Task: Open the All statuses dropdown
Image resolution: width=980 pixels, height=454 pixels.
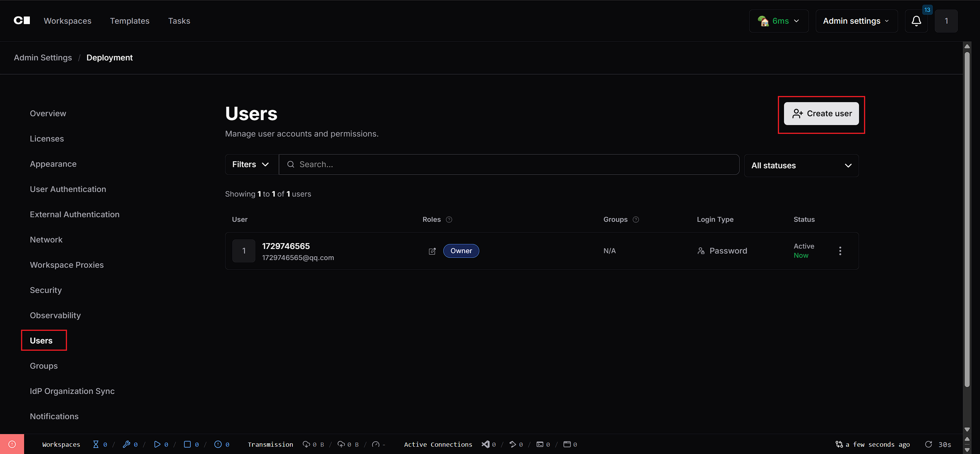Action: coord(801,166)
